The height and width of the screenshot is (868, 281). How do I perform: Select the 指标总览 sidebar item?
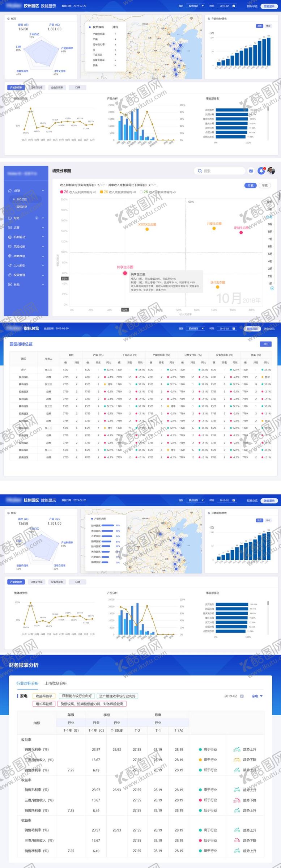[x=22, y=207]
